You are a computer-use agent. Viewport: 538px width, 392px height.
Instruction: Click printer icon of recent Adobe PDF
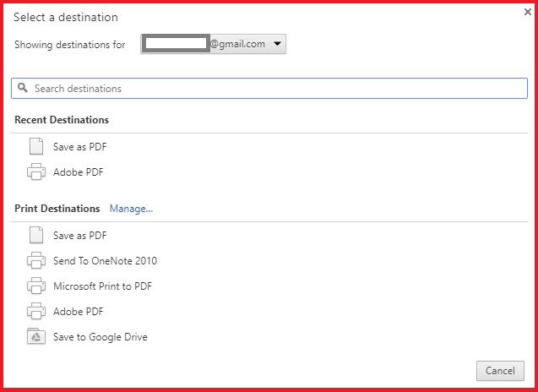click(36, 171)
